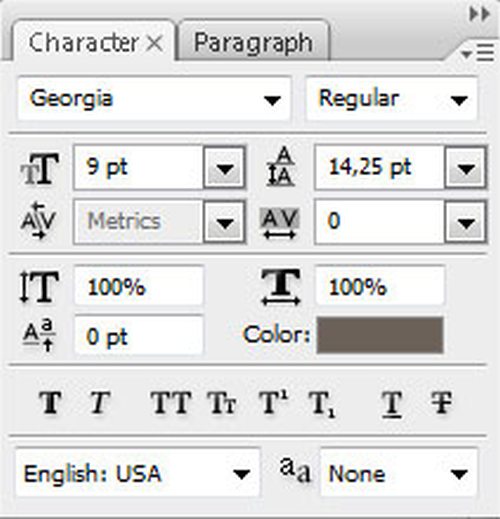Click the leading icon
The image size is (500, 519).
pos(281,167)
